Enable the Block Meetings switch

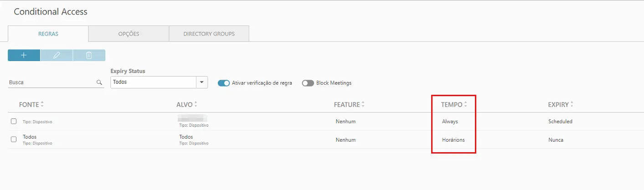[308, 83]
